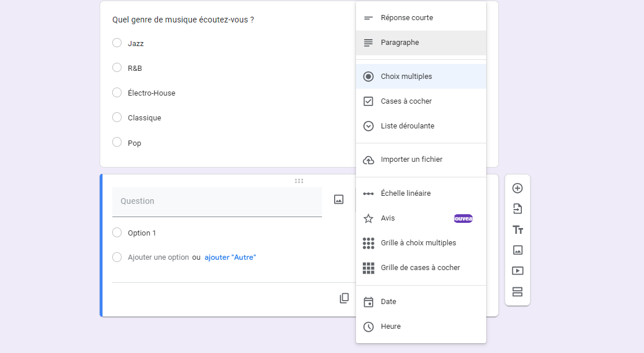644x353 pixels.
Task: Select the Pop radio option
Action: tap(117, 142)
